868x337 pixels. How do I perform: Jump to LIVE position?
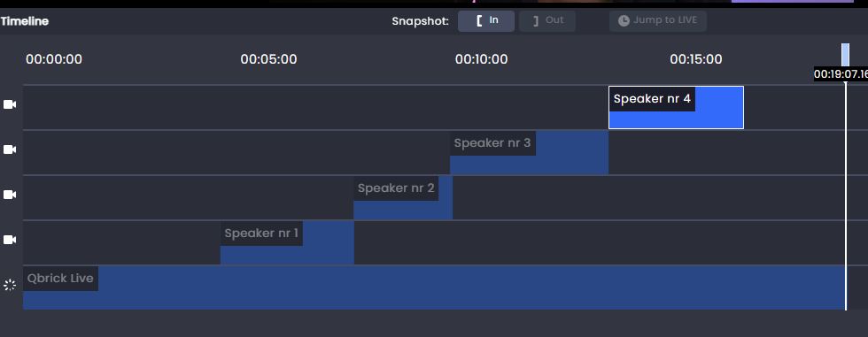coord(658,21)
